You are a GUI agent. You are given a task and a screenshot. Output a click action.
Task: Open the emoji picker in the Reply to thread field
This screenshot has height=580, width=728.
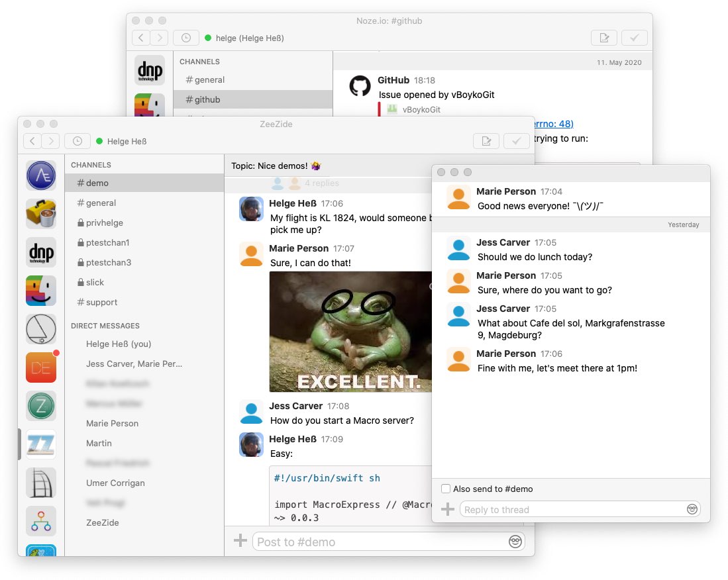coord(692,509)
